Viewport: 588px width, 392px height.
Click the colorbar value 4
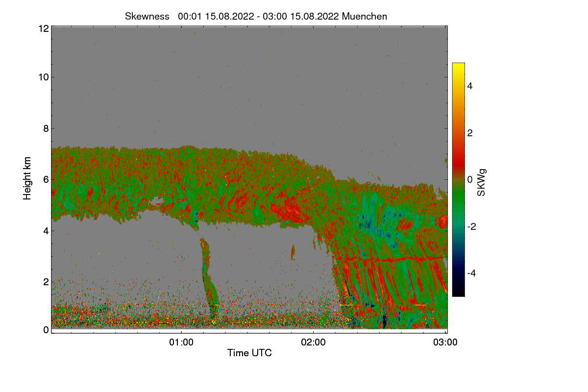[469, 86]
